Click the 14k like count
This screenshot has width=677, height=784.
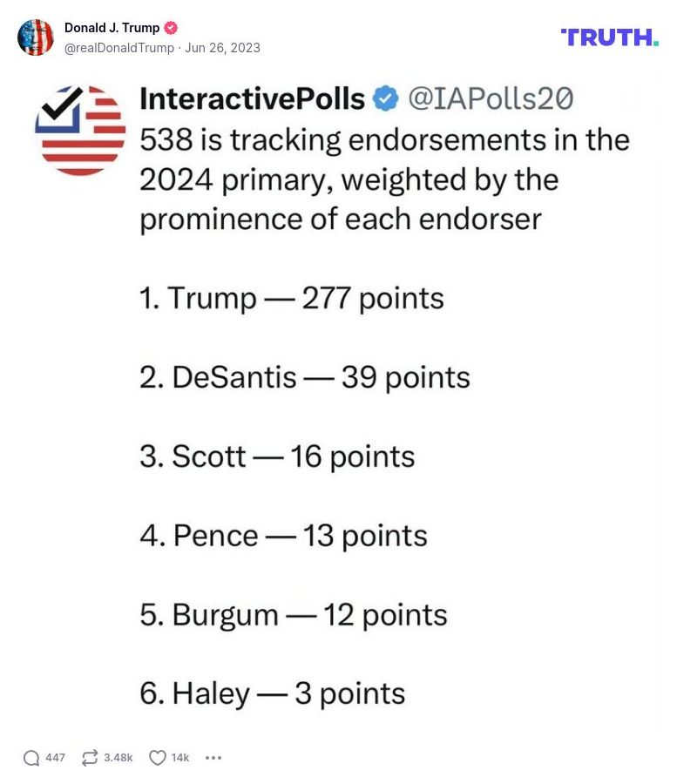tap(179, 758)
